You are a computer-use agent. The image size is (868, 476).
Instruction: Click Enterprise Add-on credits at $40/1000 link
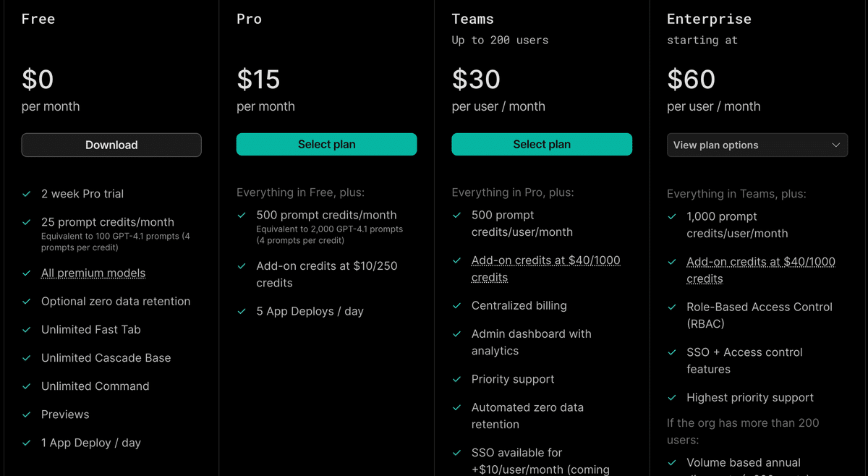pyautogui.click(x=760, y=270)
